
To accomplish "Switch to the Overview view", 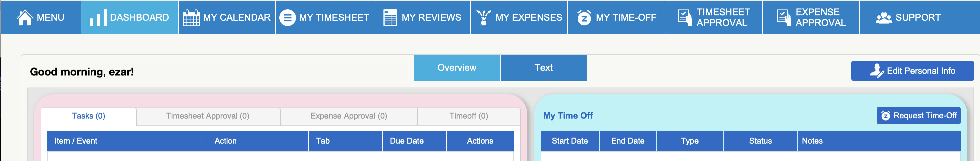I will pos(457,68).
